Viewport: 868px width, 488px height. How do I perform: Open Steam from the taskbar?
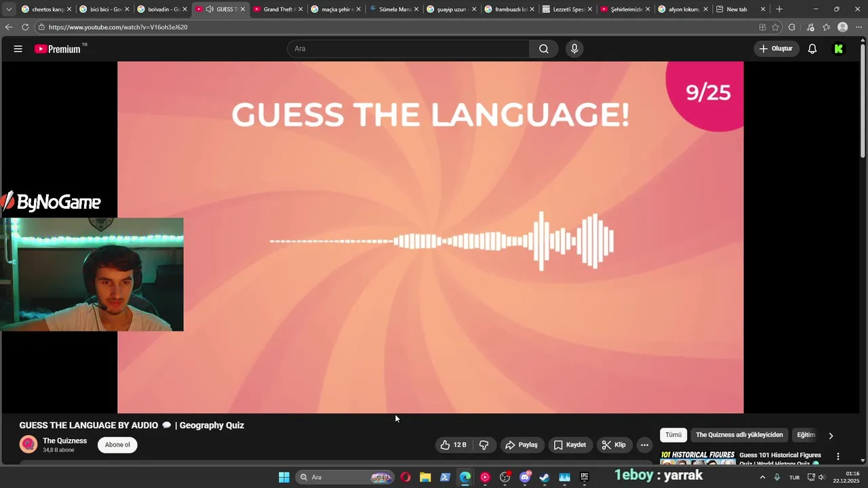[545, 477]
